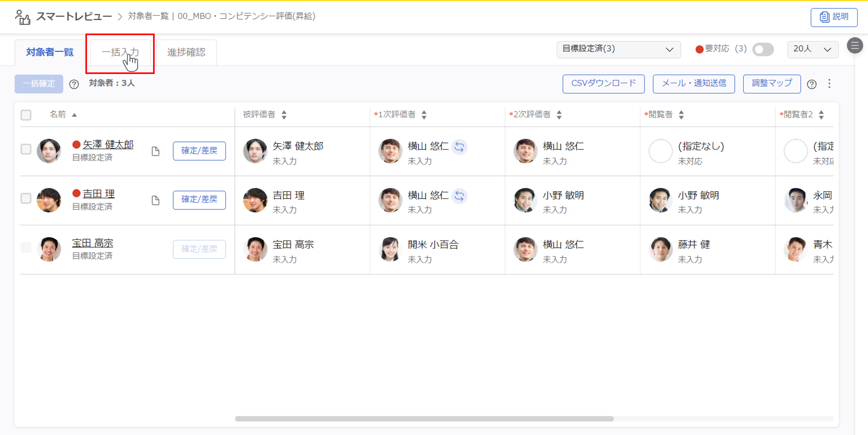Click the round hamburger menu icon
The width and height of the screenshot is (868, 435).
[855, 46]
